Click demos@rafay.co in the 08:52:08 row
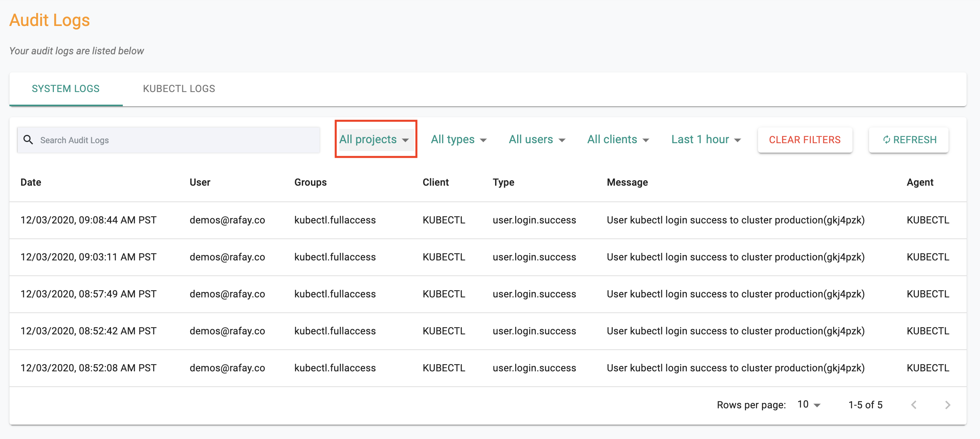The width and height of the screenshot is (980, 439). (227, 368)
